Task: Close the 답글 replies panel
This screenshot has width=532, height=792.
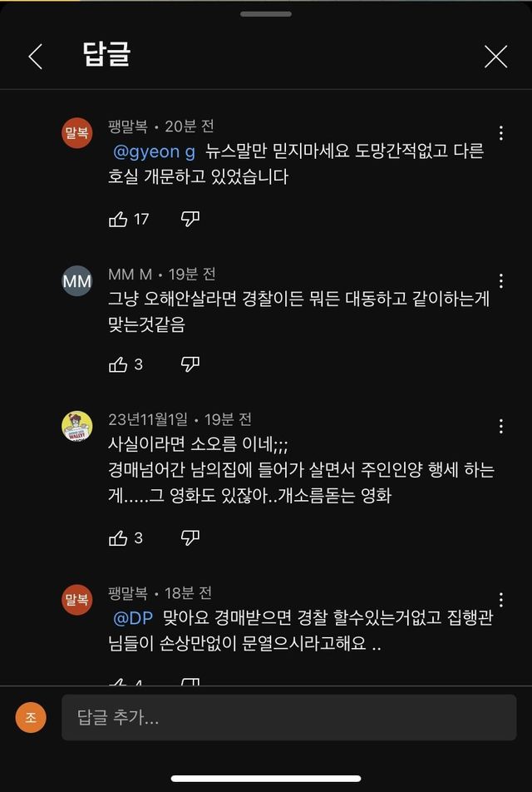Action: [x=495, y=57]
